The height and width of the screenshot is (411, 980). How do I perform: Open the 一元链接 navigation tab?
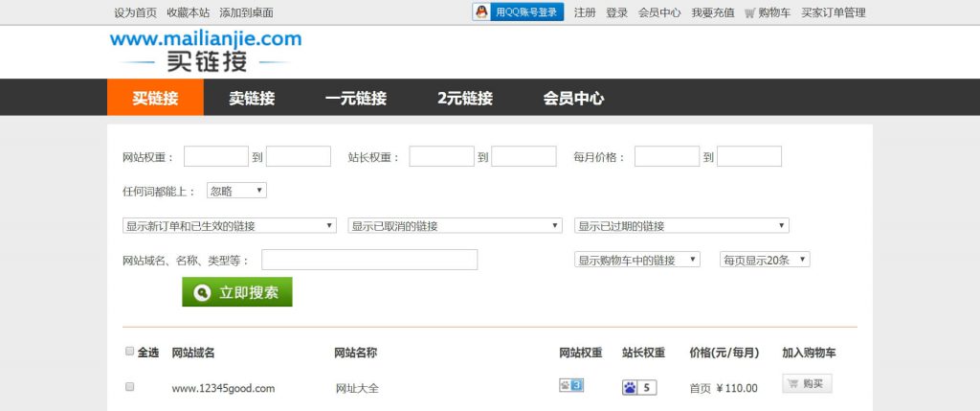356,98
